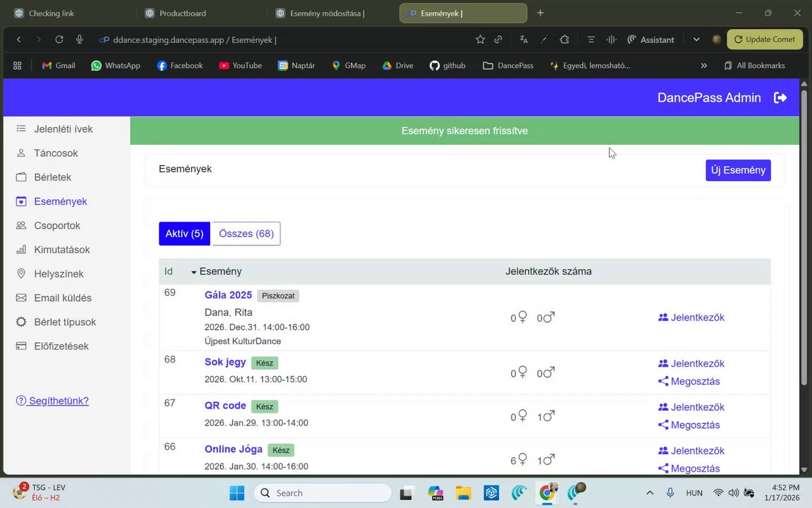Open the Online Jóga event
812x508 pixels.
(233, 449)
